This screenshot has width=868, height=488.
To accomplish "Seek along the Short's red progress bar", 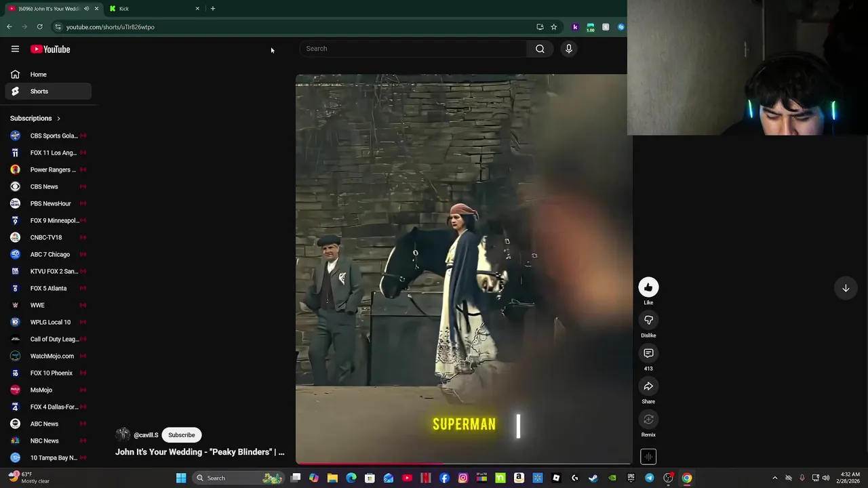I will pyautogui.click(x=464, y=464).
